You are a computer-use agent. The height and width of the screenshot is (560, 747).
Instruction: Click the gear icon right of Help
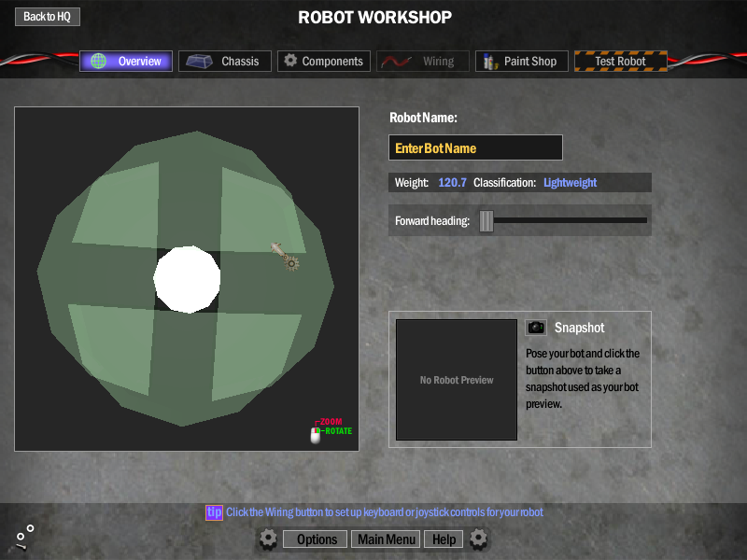tap(478, 539)
